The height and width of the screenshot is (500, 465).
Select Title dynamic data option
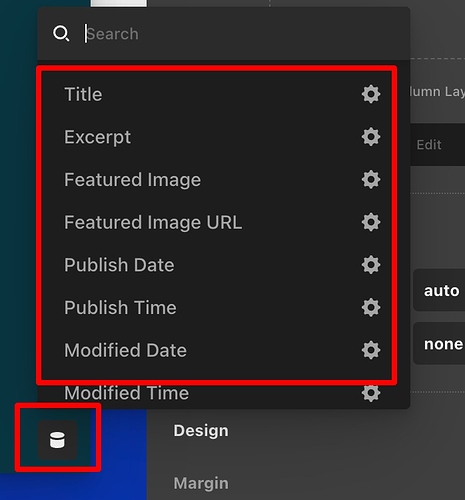tap(83, 94)
